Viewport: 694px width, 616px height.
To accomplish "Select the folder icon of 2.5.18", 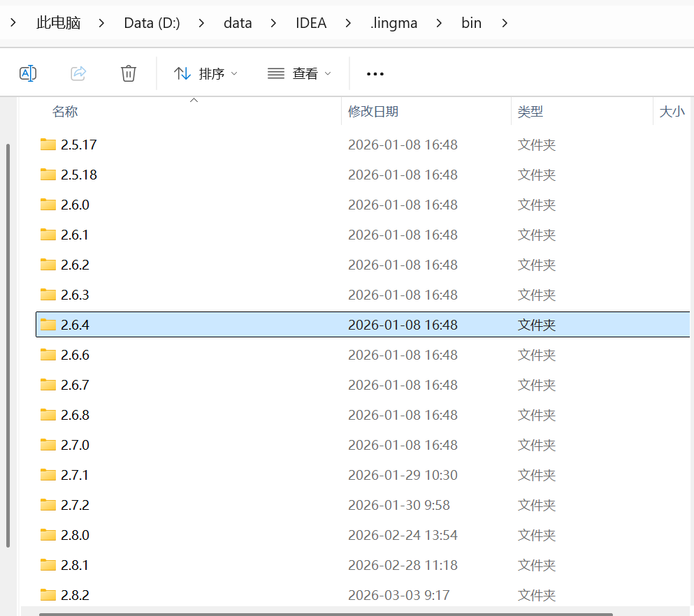I will point(48,175).
